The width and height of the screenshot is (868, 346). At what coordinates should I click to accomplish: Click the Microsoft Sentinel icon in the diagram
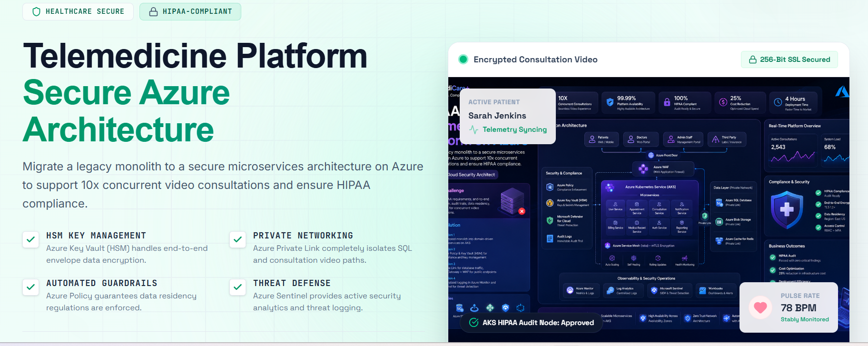[x=654, y=290]
